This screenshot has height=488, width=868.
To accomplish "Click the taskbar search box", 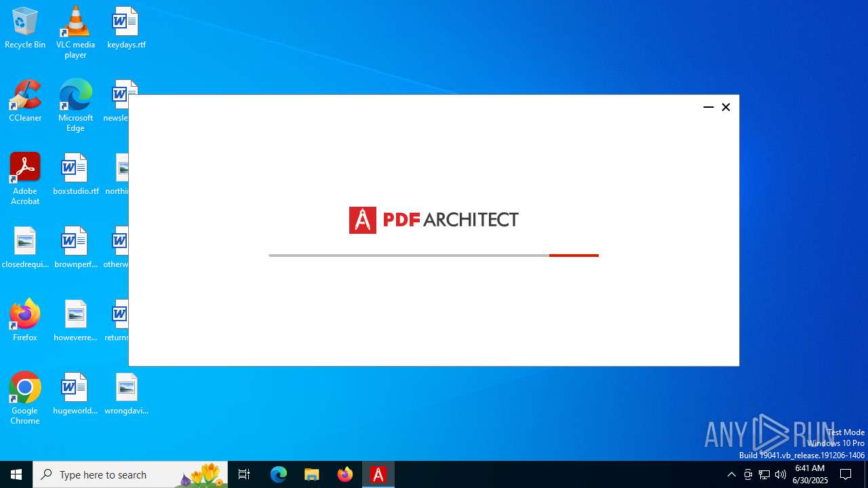I will tap(130, 474).
